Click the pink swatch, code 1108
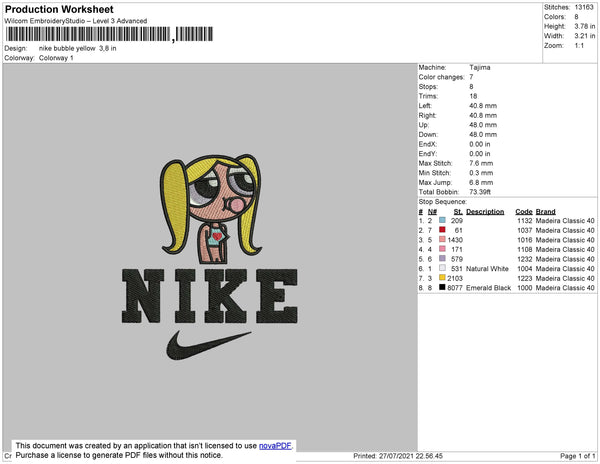The width and height of the screenshot is (600, 464). pos(442,249)
